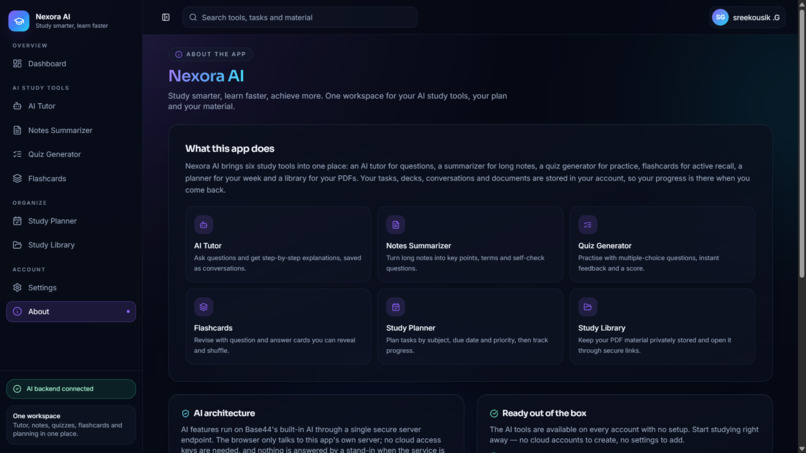Click the What this app does heading
Viewport: 806px width, 453px height.
(230, 149)
